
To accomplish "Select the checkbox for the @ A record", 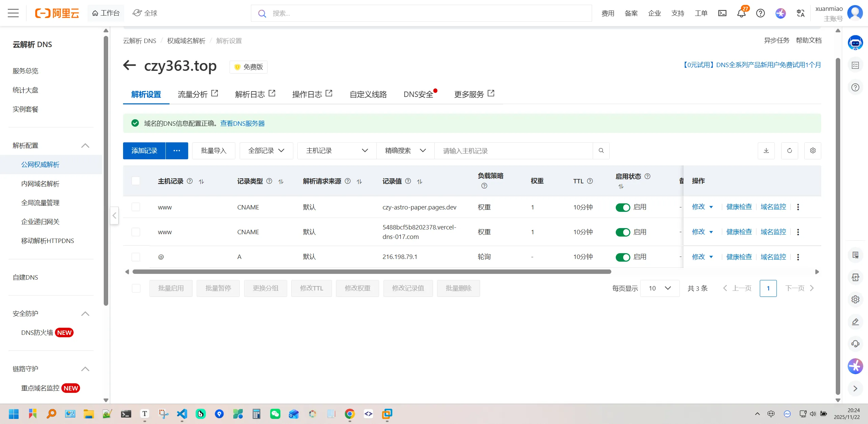I will pos(136,257).
